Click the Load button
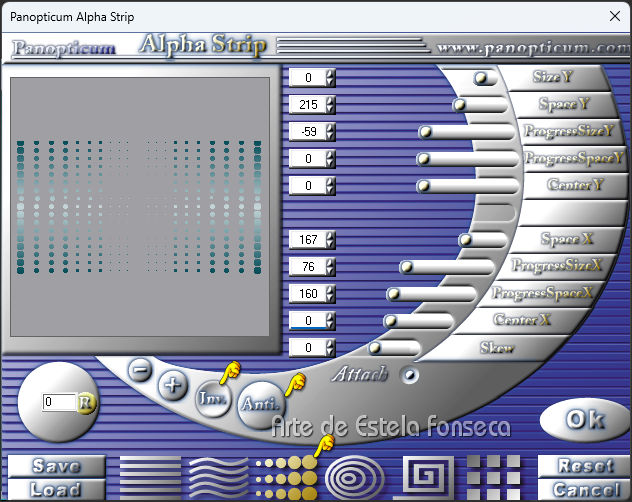This screenshot has height=502, width=632. tap(56, 490)
